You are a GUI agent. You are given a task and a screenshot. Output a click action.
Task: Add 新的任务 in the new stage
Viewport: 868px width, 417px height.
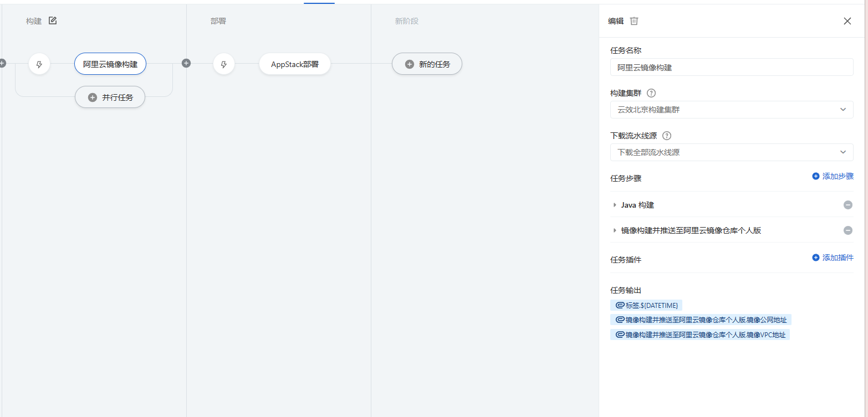427,64
